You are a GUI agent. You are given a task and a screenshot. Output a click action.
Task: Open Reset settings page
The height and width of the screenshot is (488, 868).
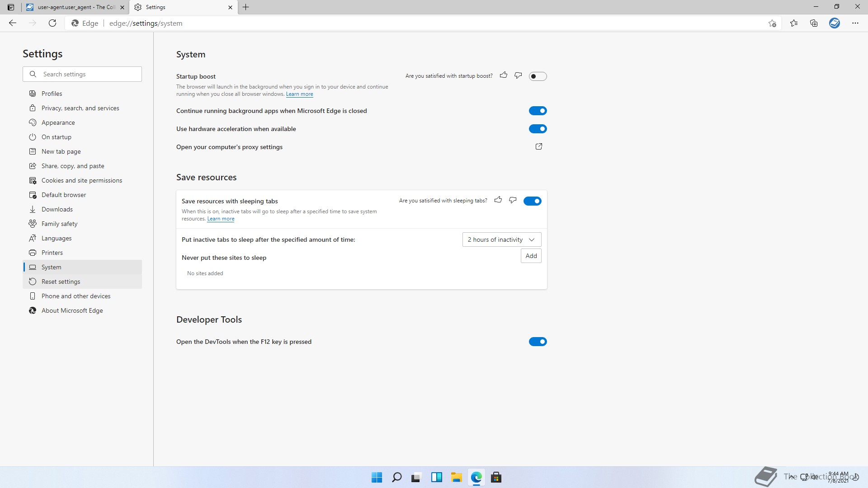click(x=82, y=282)
